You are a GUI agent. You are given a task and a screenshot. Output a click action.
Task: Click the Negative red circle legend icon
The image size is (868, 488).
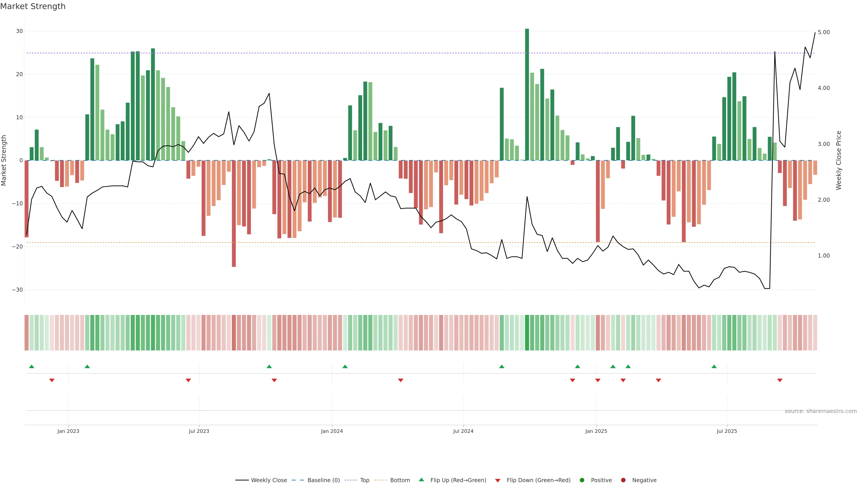(x=623, y=480)
